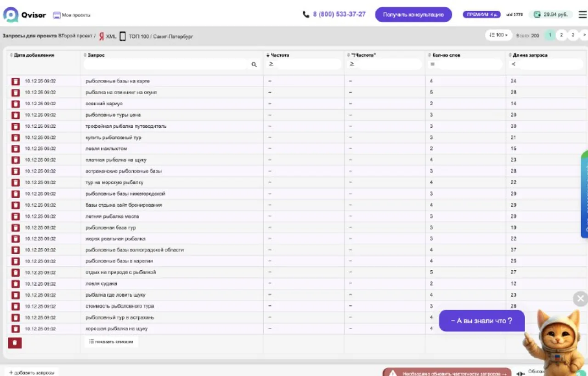Screen dimensions: 588x376
Task: Open Мои проекты in the header
Action: click(72, 15)
